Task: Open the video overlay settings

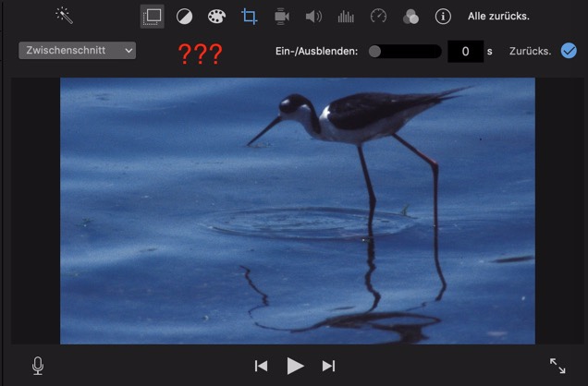Action: (152, 17)
